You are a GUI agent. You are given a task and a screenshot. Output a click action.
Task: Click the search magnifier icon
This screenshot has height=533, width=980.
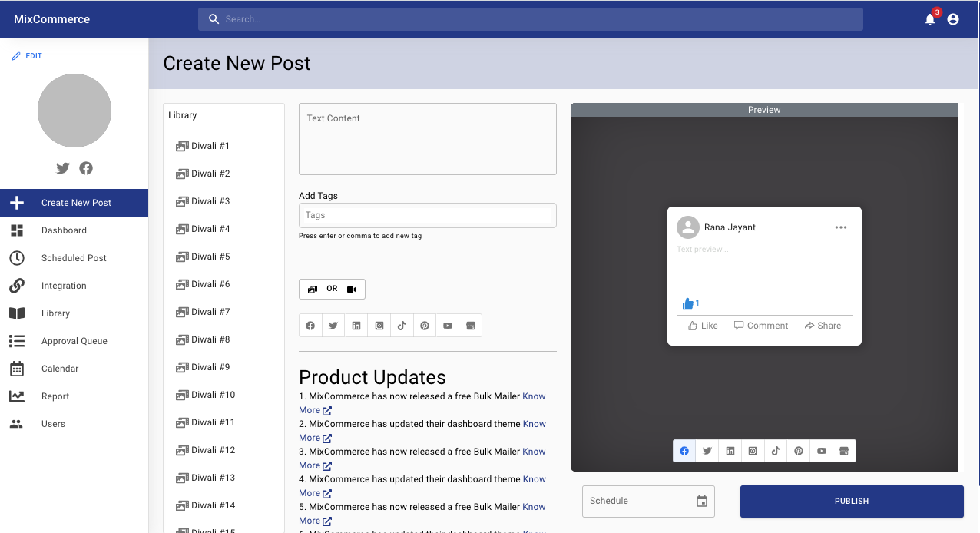click(x=214, y=19)
